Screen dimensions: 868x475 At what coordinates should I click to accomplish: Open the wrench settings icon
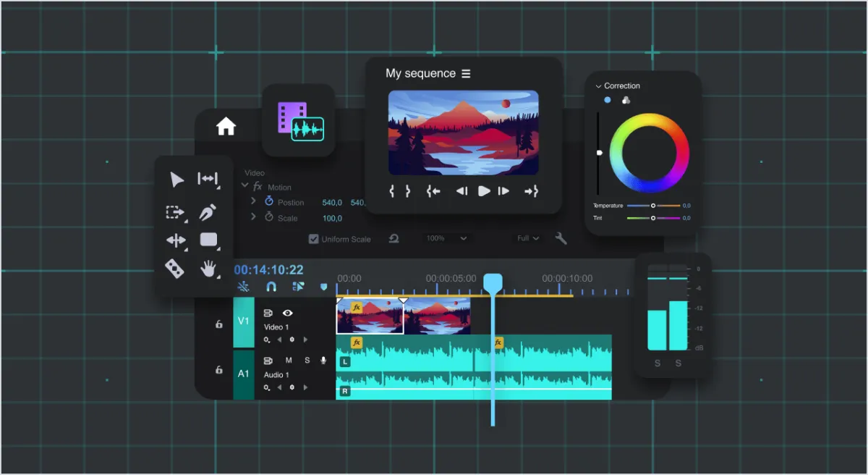click(561, 238)
